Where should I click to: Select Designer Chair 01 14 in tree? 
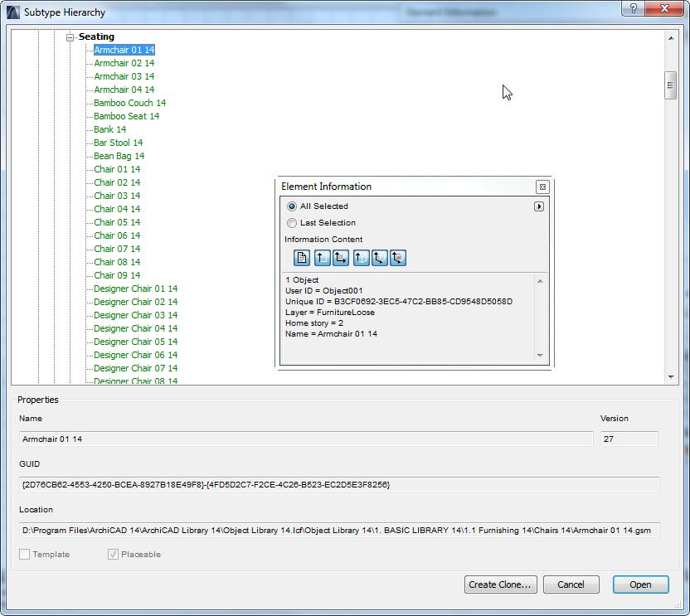(x=135, y=289)
